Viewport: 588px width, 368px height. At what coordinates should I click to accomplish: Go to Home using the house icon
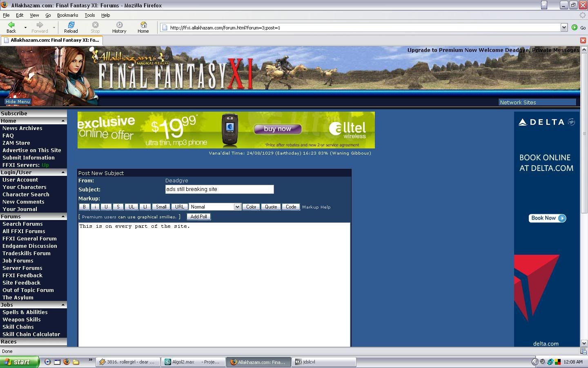pyautogui.click(x=143, y=25)
